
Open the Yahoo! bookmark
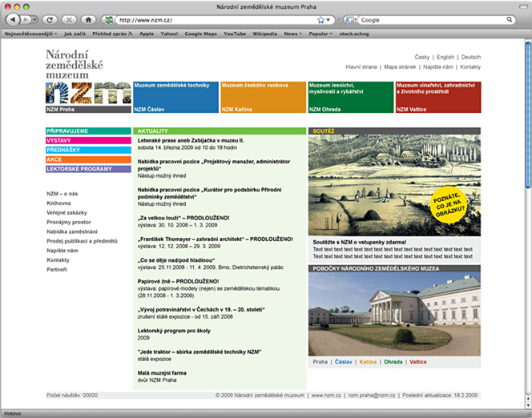coord(169,34)
